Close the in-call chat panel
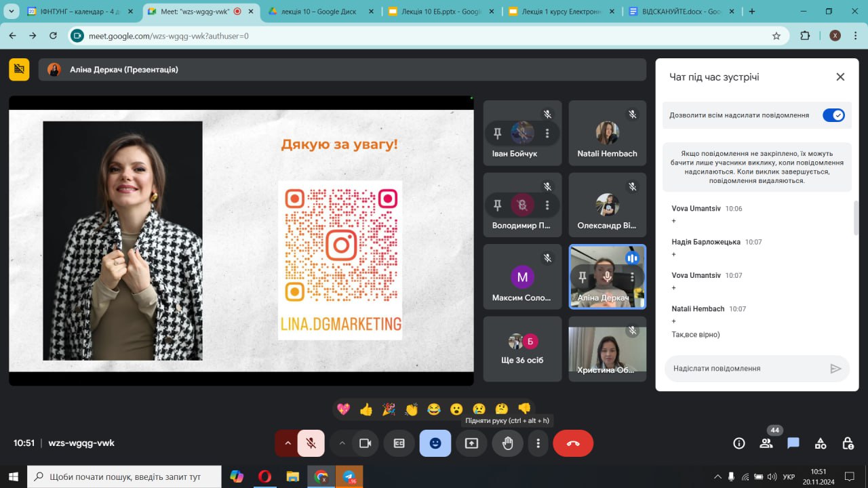This screenshot has width=868, height=488. (x=840, y=77)
